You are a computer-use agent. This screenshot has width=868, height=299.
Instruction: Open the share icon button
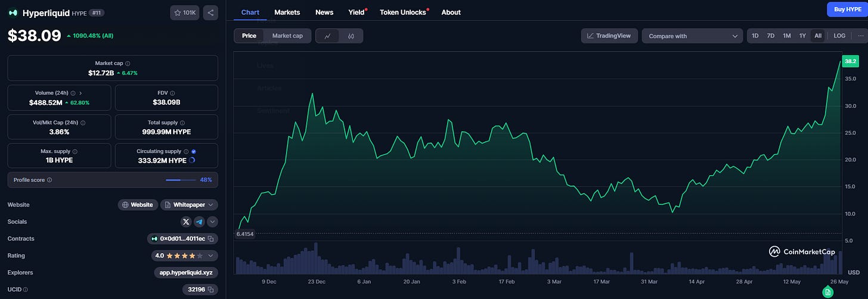210,13
